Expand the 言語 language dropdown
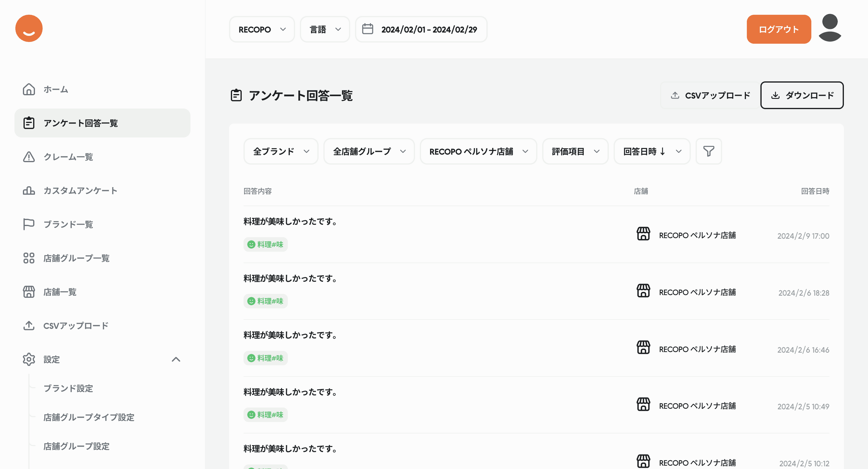 click(x=325, y=30)
